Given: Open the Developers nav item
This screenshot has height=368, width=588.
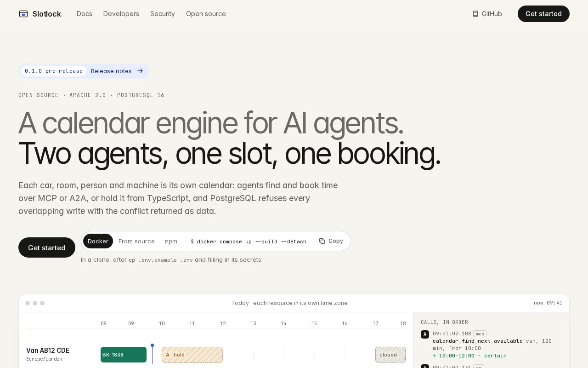Looking at the screenshot, I should [x=121, y=14].
